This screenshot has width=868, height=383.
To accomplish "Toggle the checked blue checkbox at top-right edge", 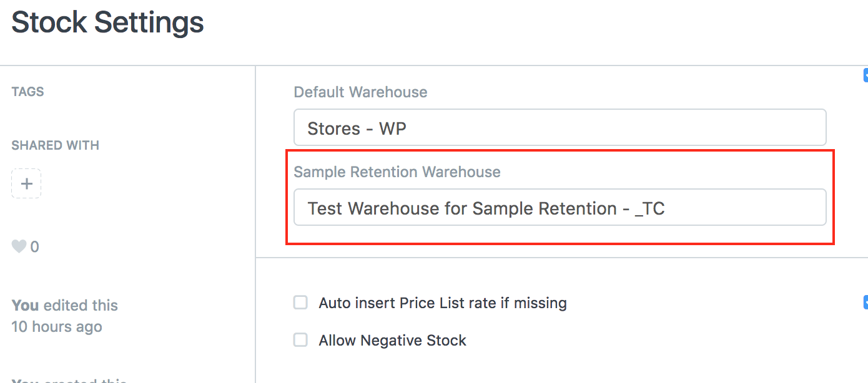I will [x=866, y=75].
